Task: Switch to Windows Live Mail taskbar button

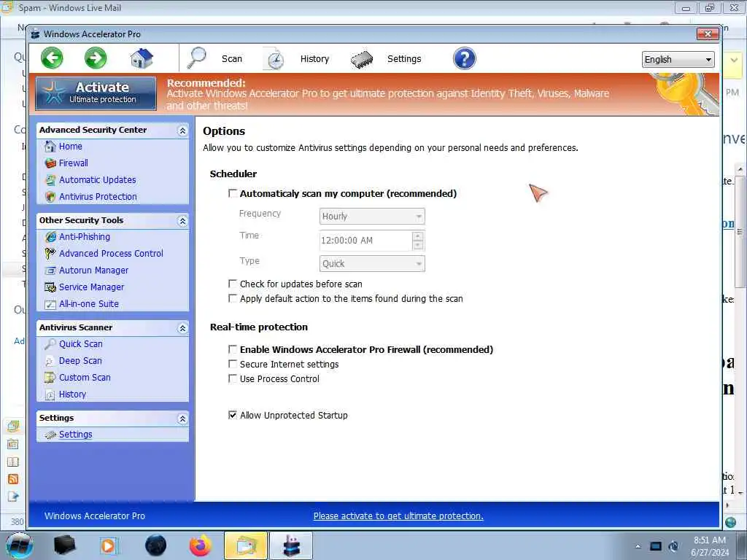Action: click(x=246, y=545)
